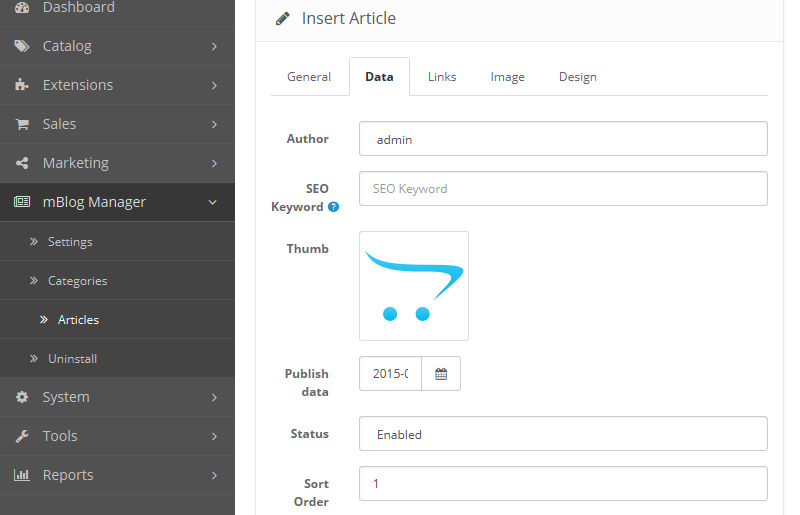Click the Catalog tag icon
This screenshot has width=800, height=515.
pyautogui.click(x=22, y=46)
